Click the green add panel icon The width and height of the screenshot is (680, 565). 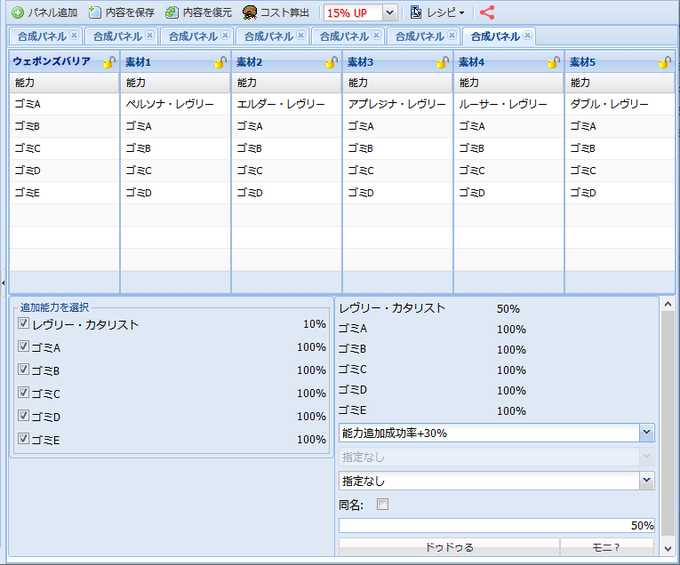18,13
